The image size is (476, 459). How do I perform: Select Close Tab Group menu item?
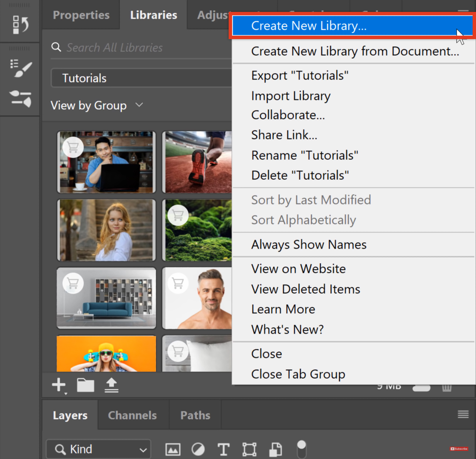[354, 374]
